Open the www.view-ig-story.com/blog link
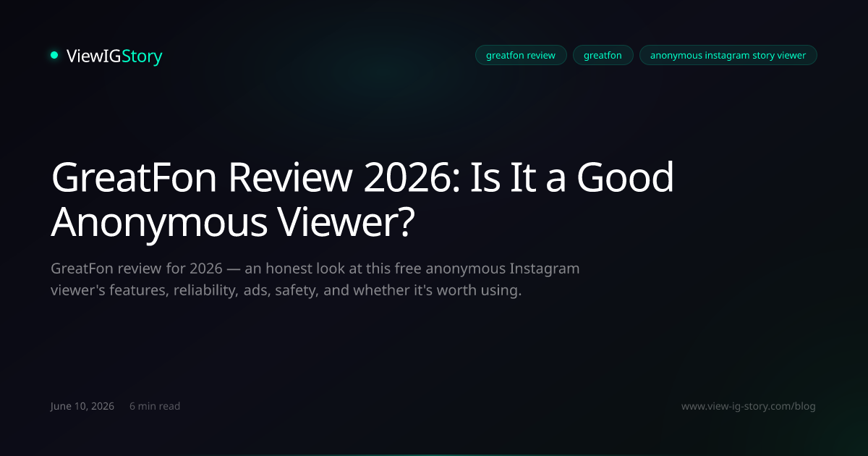This screenshot has width=868, height=456. (x=749, y=406)
